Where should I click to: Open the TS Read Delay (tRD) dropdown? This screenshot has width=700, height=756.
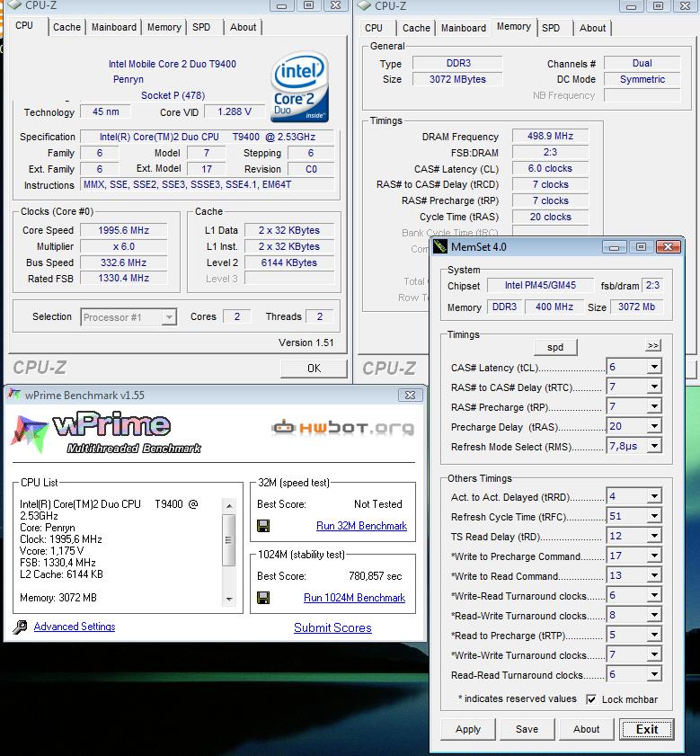(654, 536)
